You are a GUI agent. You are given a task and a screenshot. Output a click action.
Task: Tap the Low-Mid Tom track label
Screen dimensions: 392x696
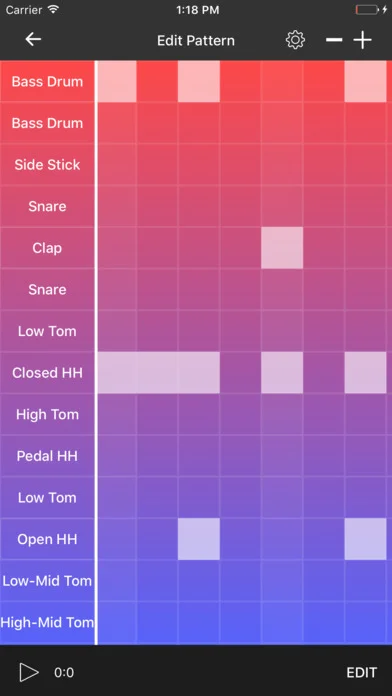tap(47, 581)
